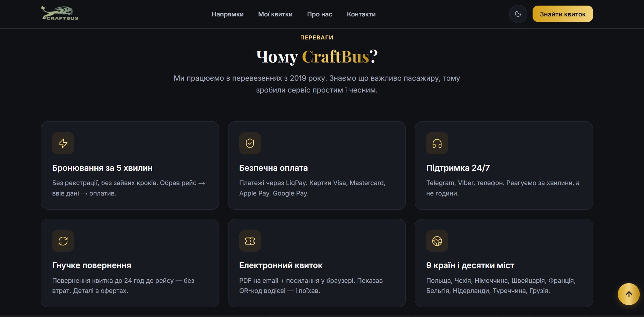Click the CraftBus logo in the header
644x317 pixels.
[x=60, y=13]
